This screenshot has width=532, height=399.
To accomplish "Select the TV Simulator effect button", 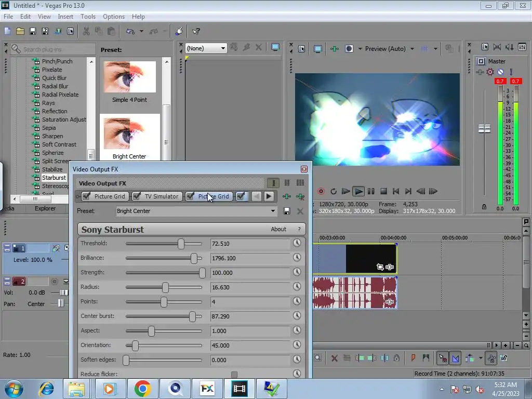I will [x=162, y=196].
